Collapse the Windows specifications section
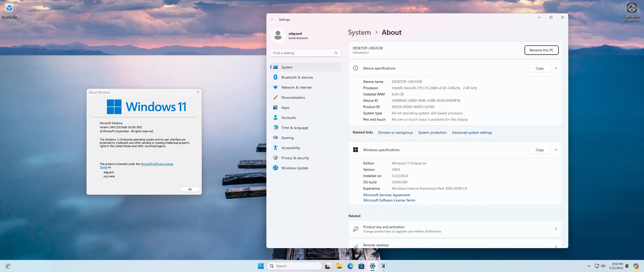 click(x=556, y=150)
